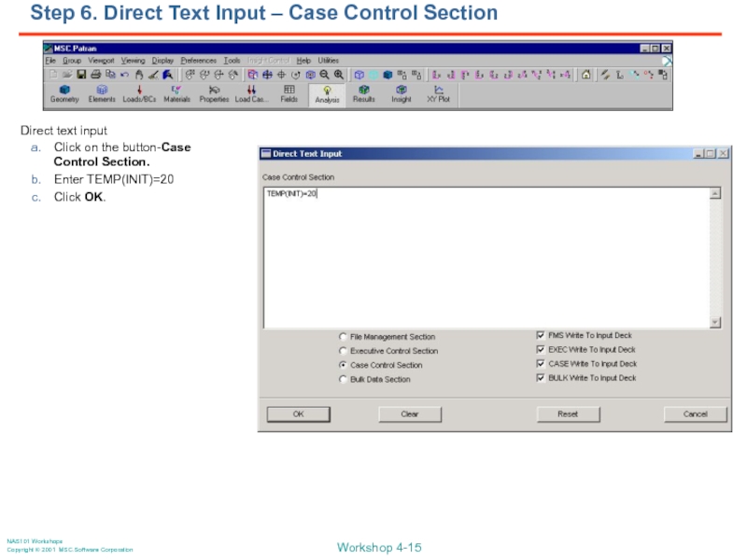Open the Help menu
The height and width of the screenshot is (560, 747).
[x=303, y=61]
